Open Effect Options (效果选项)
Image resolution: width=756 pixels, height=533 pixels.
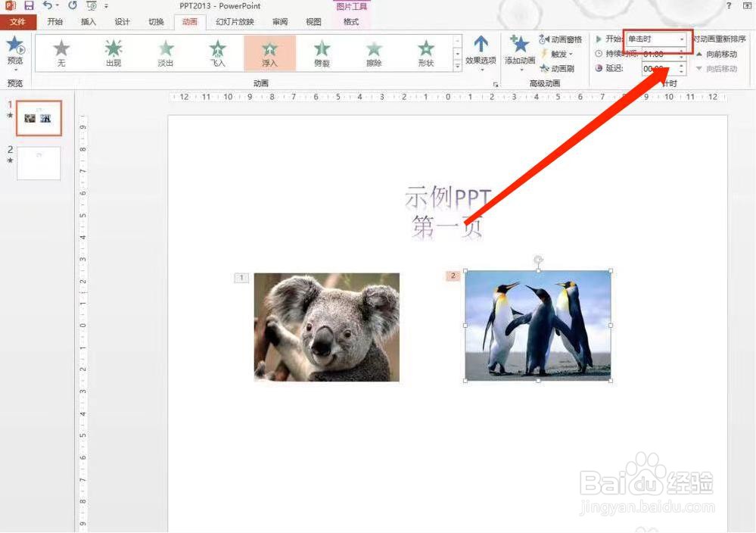pyautogui.click(x=481, y=53)
